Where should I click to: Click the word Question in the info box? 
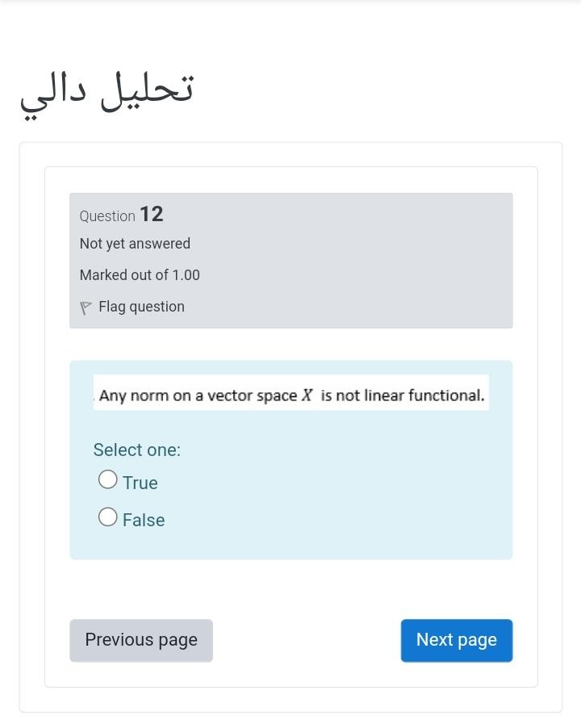pyautogui.click(x=107, y=215)
